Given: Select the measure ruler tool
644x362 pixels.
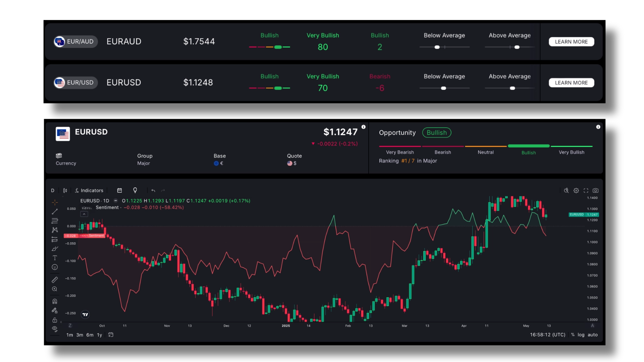Looking at the screenshot, I should (55, 280).
